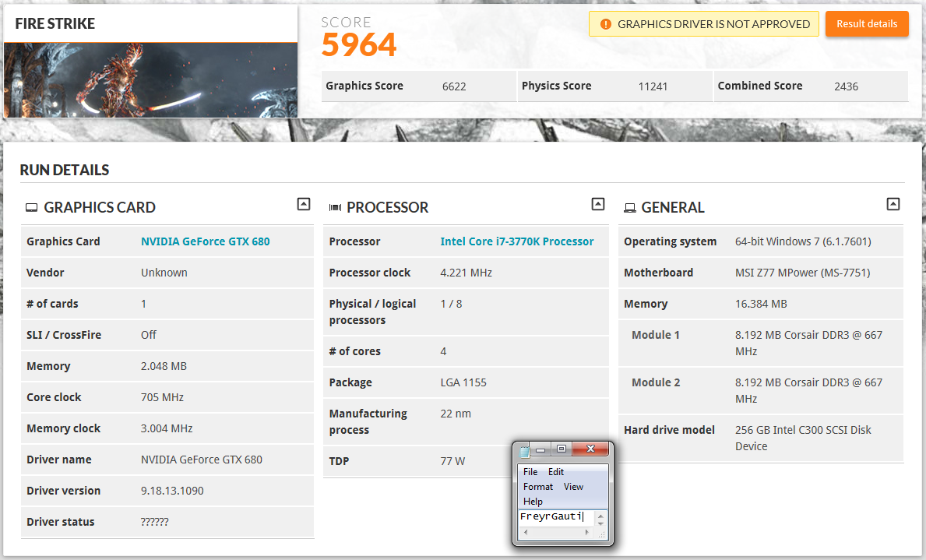Follow the Intel Core i7-3770K Processor link
The image size is (926, 560).
(x=516, y=241)
